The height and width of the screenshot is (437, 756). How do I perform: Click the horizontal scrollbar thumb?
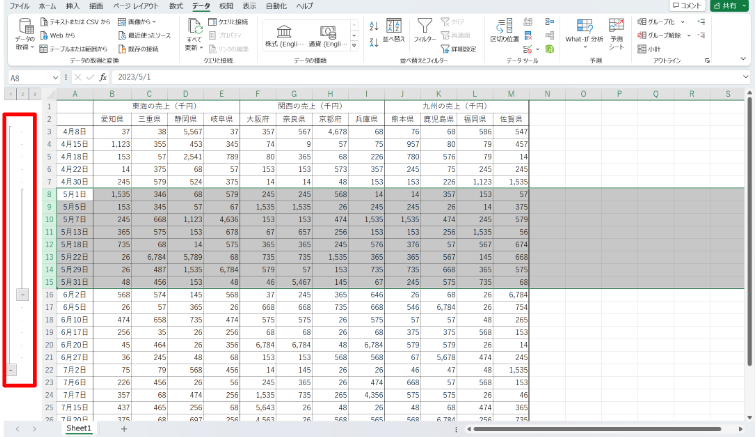597,429
